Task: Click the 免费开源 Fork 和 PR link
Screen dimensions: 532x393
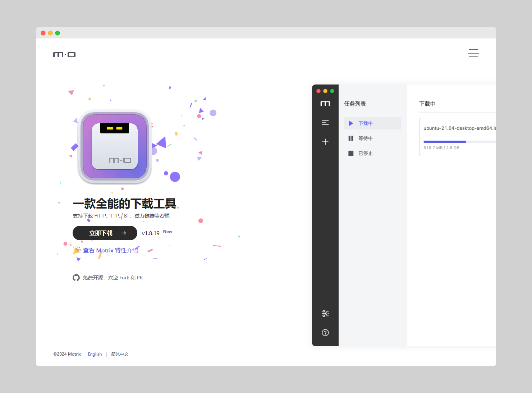Action: pos(113,278)
